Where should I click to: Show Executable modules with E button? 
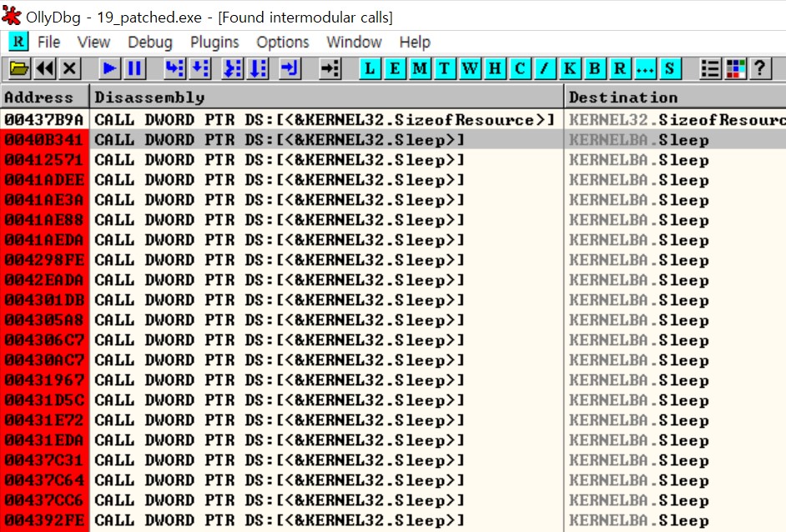click(395, 68)
